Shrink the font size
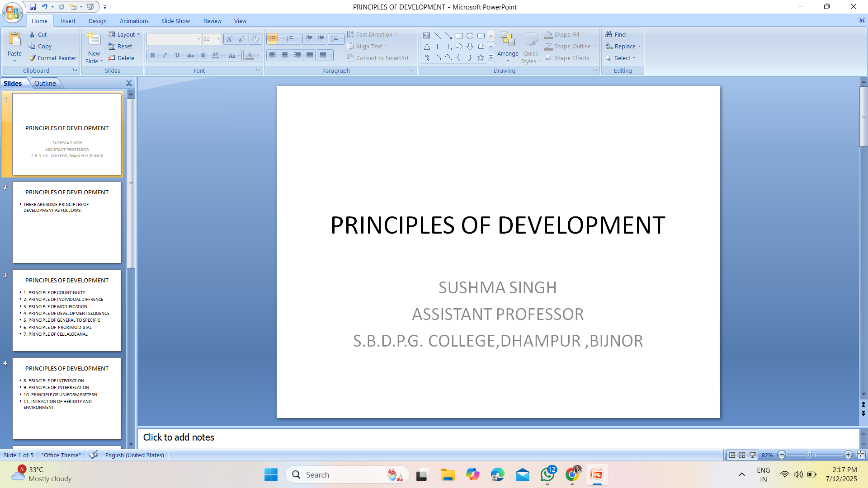Image resolution: width=868 pixels, height=488 pixels. 241,39
